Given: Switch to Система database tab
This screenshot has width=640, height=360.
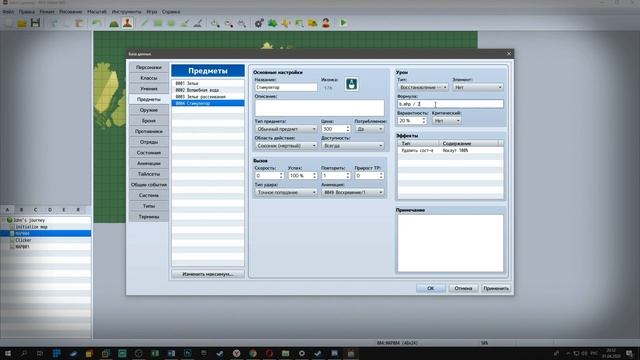Looking at the screenshot, I should pyautogui.click(x=149, y=196).
